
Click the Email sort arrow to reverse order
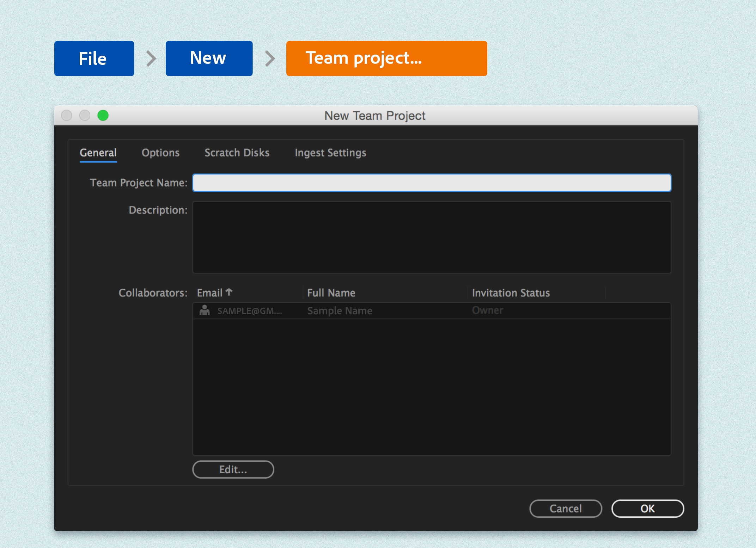tap(229, 292)
